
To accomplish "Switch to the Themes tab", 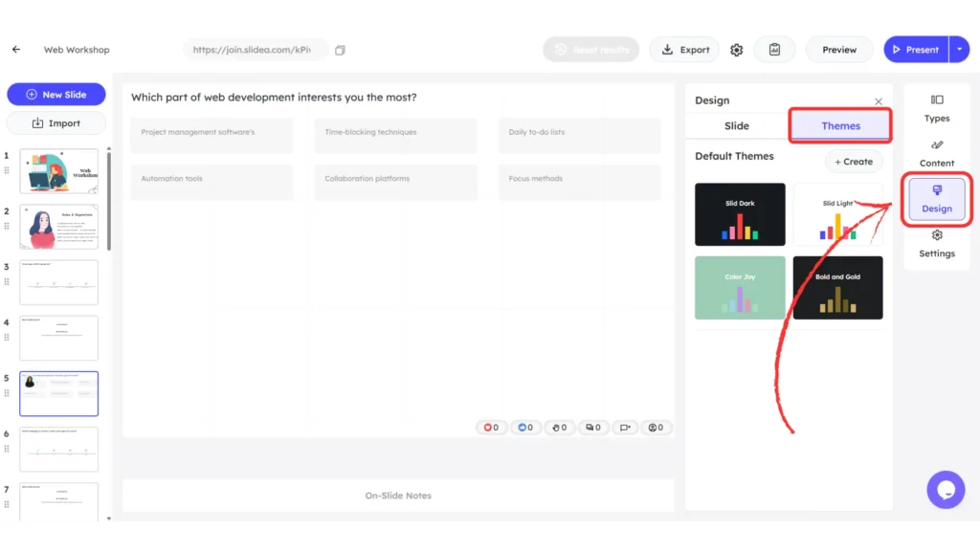I will coord(839,125).
